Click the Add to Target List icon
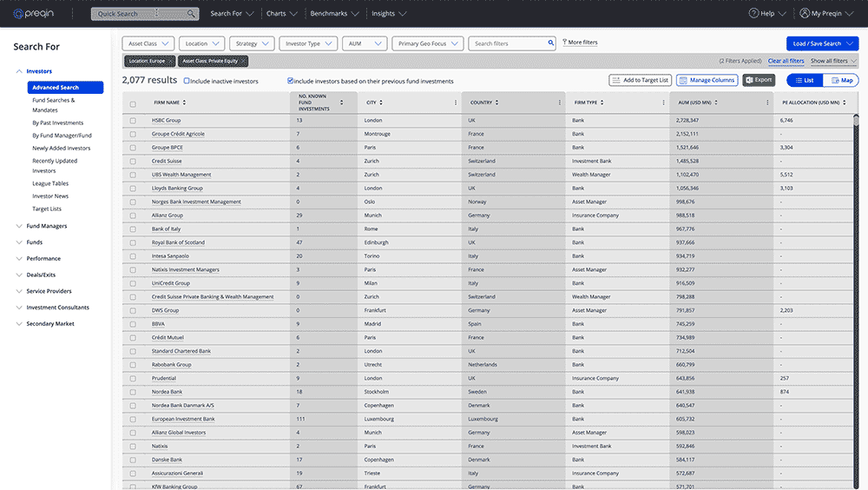Image resolution: width=868 pixels, height=490 pixels. coord(616,81)
